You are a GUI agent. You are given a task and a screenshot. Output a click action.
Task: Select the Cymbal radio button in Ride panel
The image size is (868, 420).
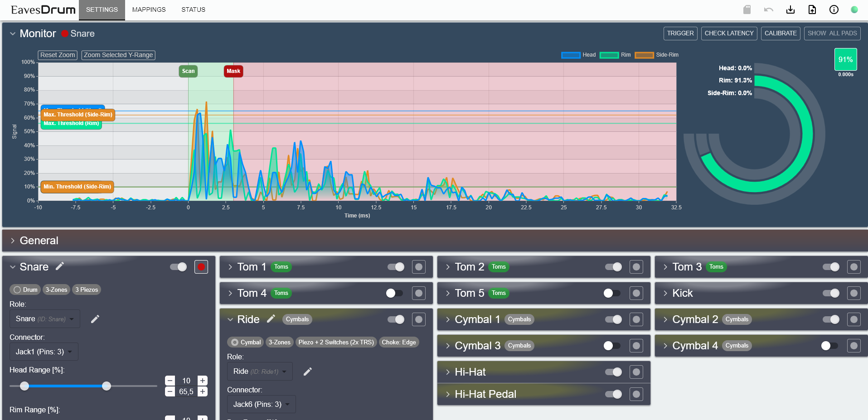(x=234, y=342)
